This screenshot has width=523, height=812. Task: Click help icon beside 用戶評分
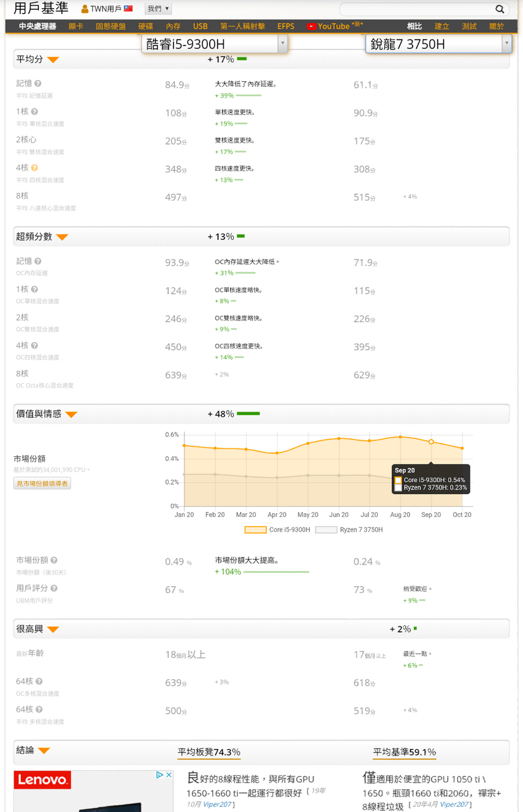(x=54, y=588)
